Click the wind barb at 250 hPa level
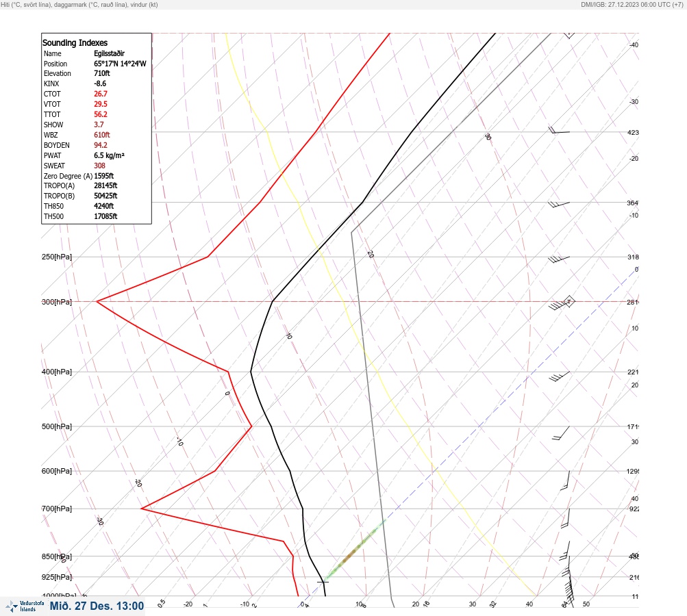This screenshot has height=616, width=687. pyautogui.click(x=559, y=259)
